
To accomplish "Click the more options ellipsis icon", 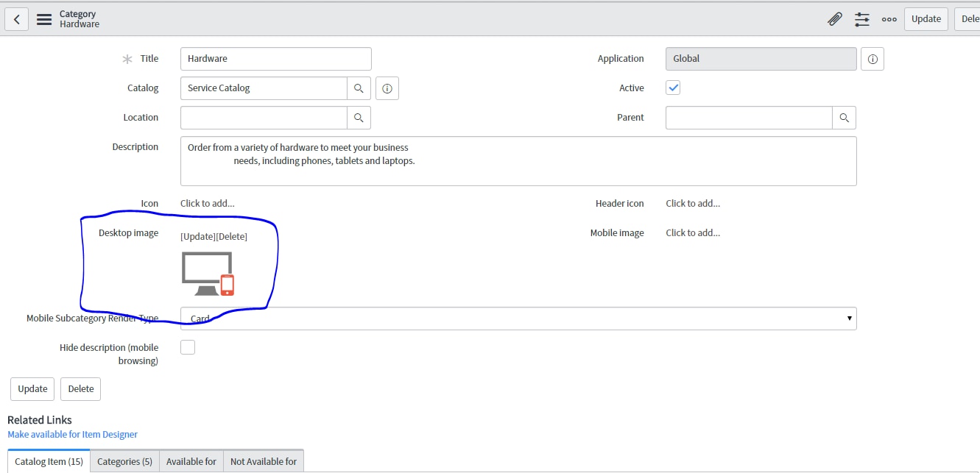I will pos(889,19).
